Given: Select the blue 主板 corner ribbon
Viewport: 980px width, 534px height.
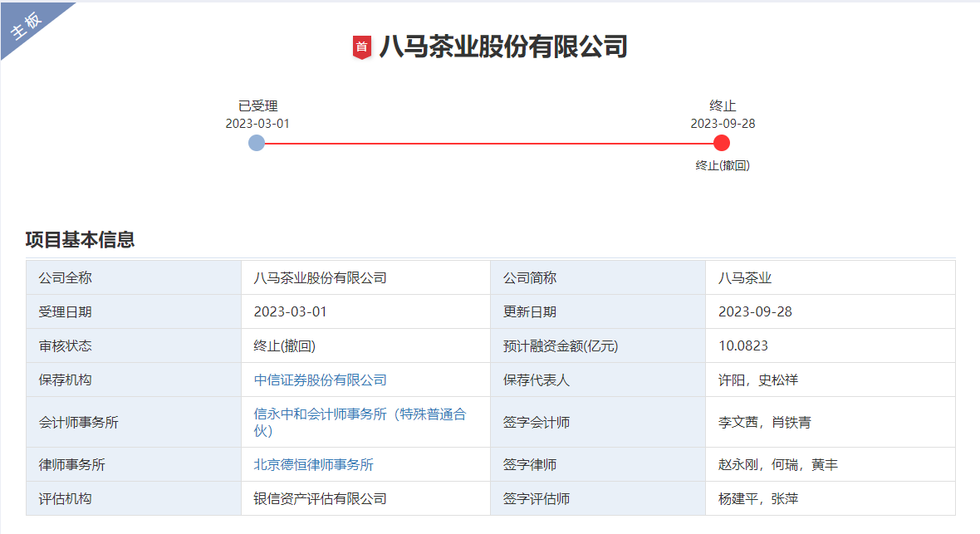Looking at the screenshot, I should (x=25, y=25).
